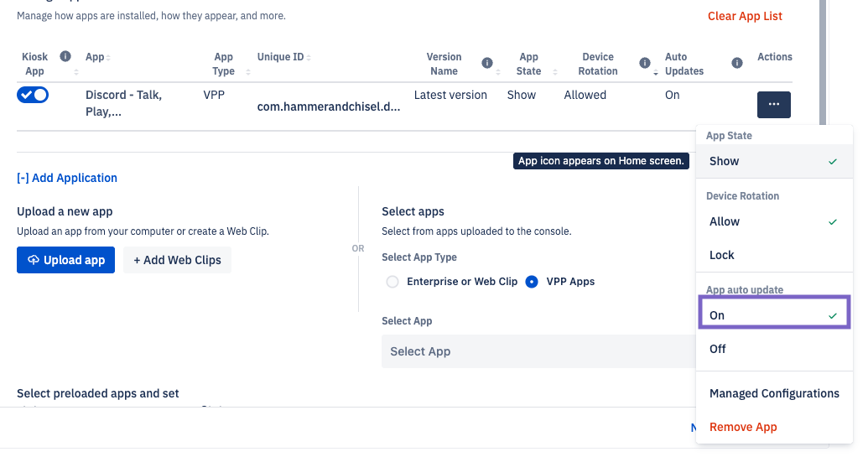The height and width of the screenshot is (457, 868).
Task: Click the Version Name info icon
Action: tap(487, 63)
